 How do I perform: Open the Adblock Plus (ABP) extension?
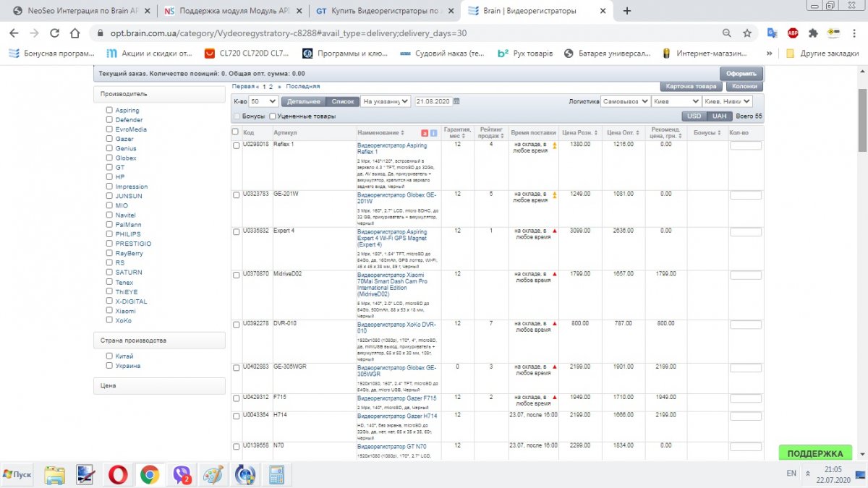[x=793, y=33]
